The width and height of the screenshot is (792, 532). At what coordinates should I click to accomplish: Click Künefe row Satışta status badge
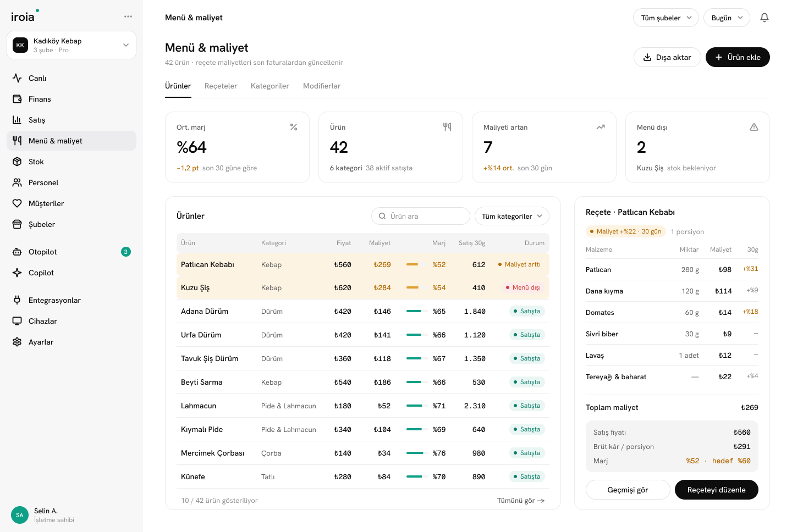coord(527,476)
